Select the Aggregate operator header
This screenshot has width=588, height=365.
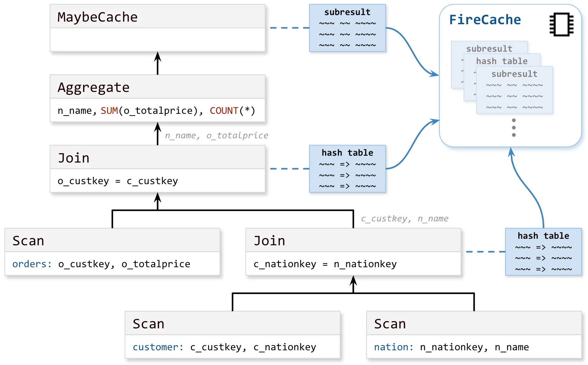(157, 87)
